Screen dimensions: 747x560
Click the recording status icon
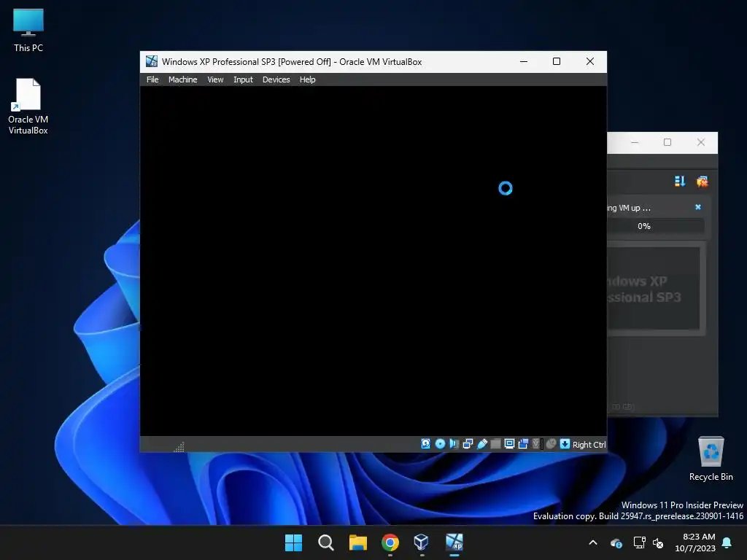(523, 444)
